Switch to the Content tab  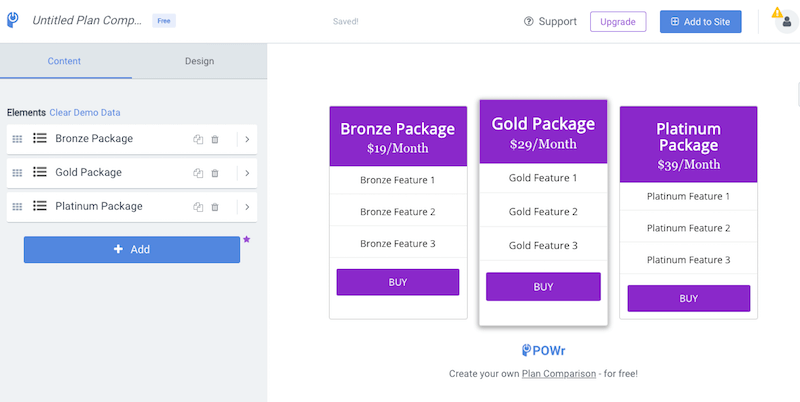click(66, 61)
